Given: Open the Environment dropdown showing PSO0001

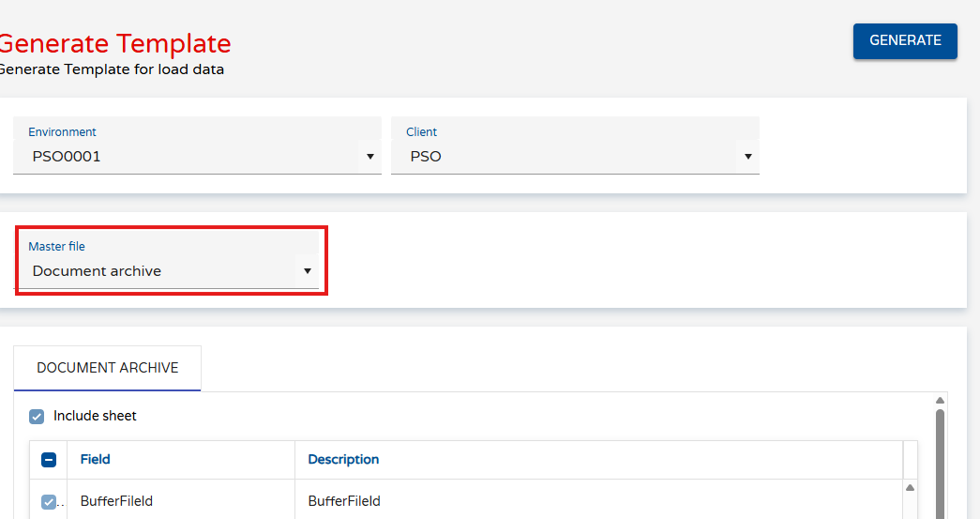Looking at the screenshot, I should pos(198,145).
